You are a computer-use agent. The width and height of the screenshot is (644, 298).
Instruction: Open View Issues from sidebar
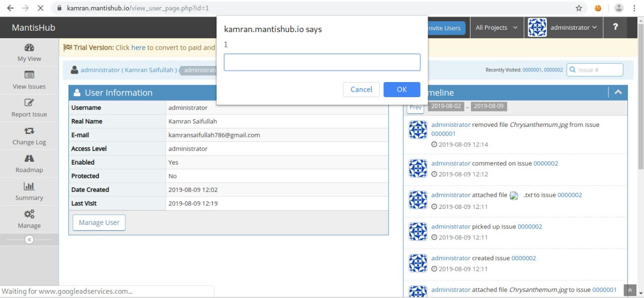[29, 80]
